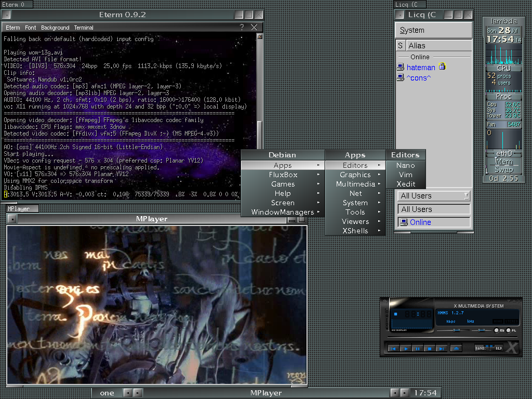The height and width of the screenshot is (399, 532).
Task: Click the XMMS song position seek bar
Action: [x=452, y=338]
